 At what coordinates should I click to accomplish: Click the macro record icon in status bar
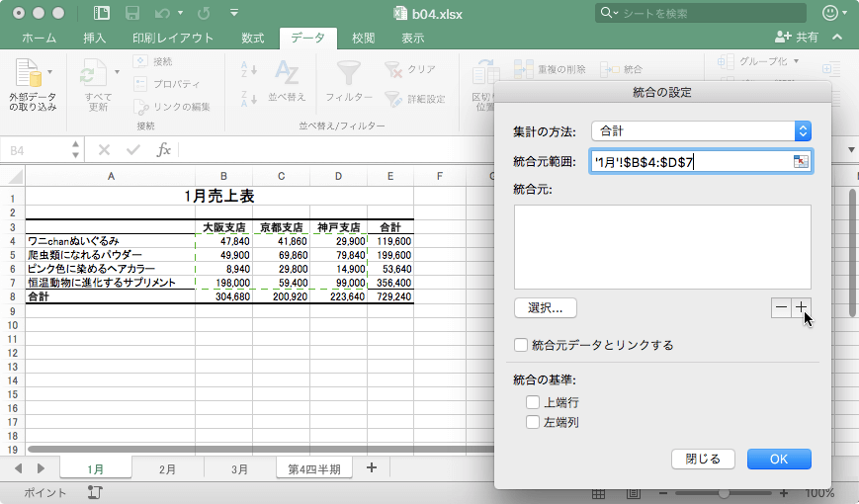(95, 492)
